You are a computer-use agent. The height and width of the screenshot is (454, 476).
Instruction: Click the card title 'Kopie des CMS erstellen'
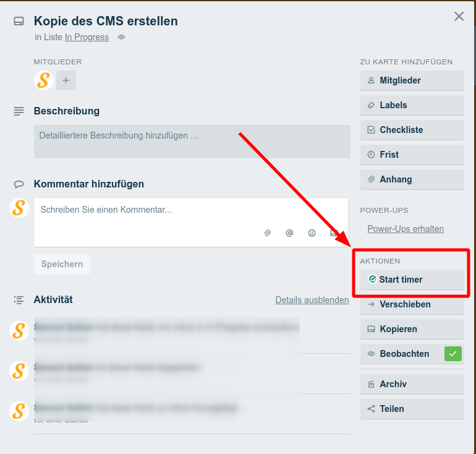106,21
